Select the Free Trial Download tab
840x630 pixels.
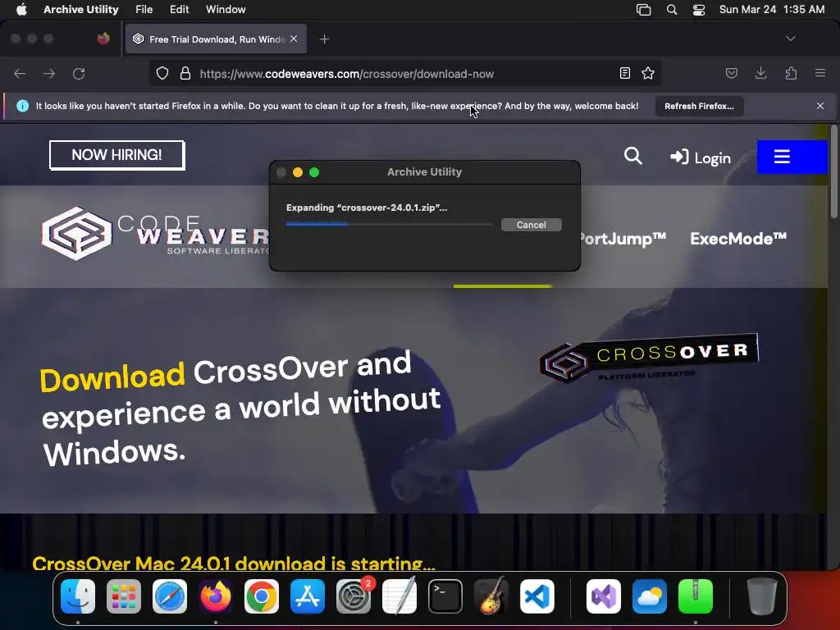pos(216,39)
